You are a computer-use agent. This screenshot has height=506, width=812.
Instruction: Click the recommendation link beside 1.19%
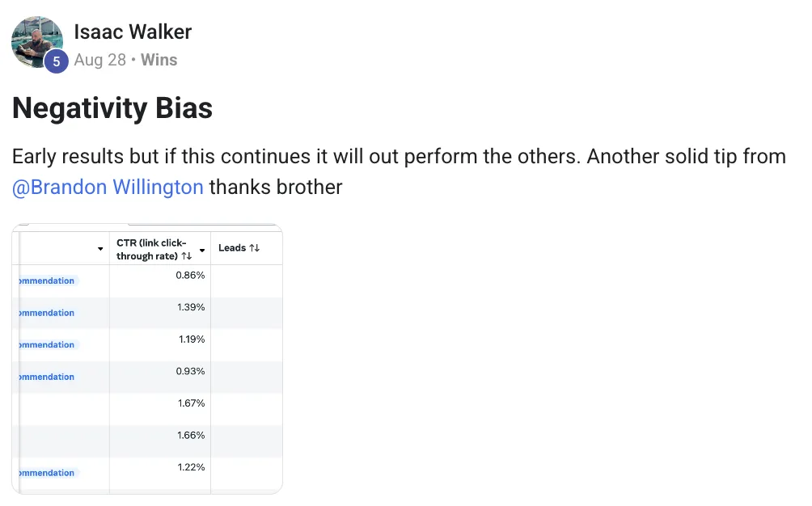[45, 345]
